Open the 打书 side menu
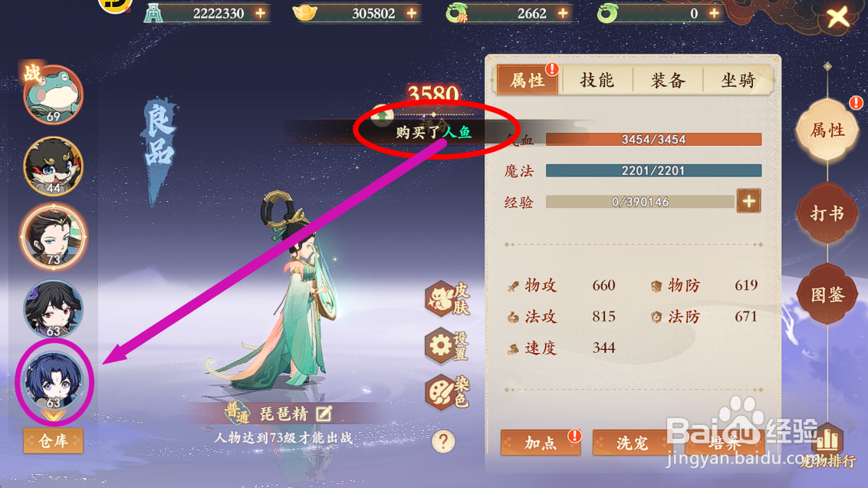868x488 pixels. [827, 213]
